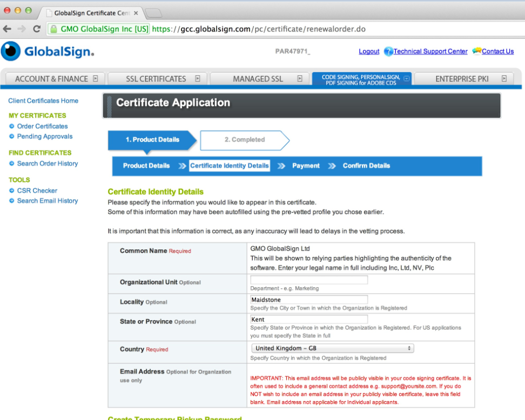Open the ACCOUNT & FINANCE tab
Viewport: 525px width, 420px height.
pos(56,79)
